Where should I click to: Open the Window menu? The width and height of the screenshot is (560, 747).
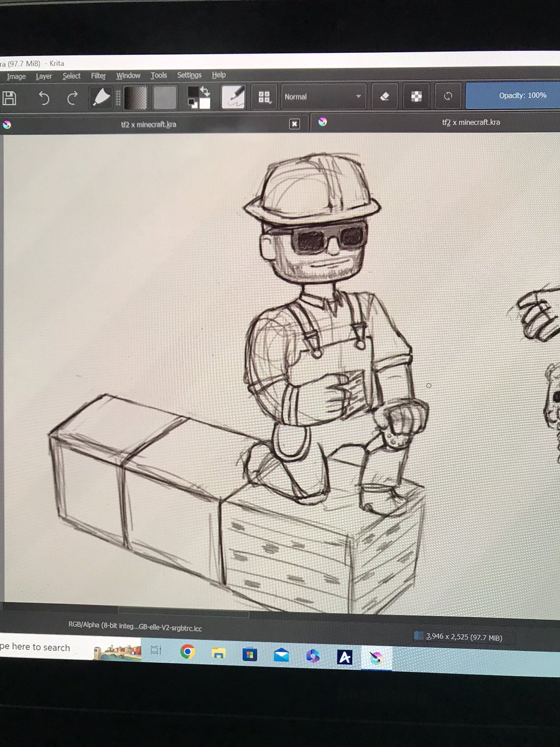(128, 75)
